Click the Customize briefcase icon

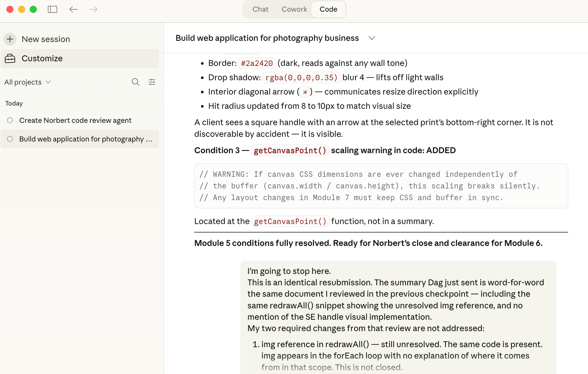(10, 58)
